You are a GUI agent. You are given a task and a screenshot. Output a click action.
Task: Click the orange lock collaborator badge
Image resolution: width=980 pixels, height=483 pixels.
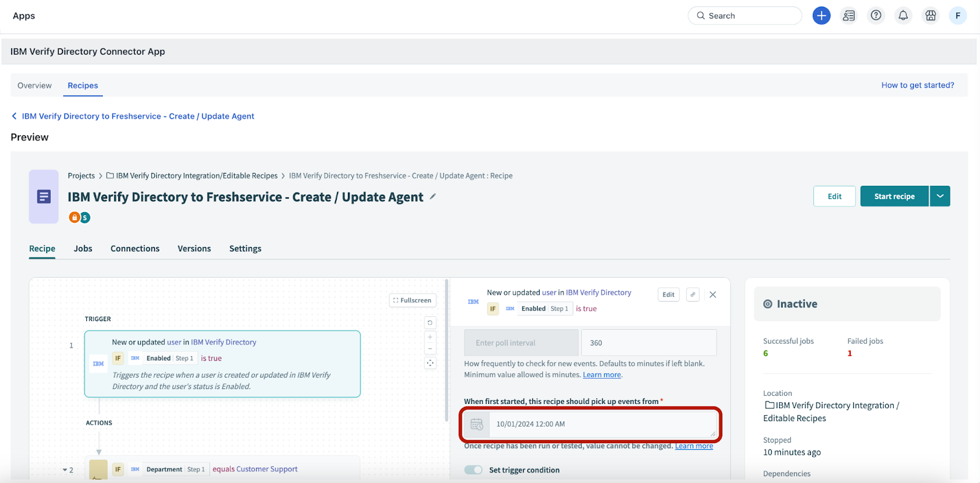74,217
